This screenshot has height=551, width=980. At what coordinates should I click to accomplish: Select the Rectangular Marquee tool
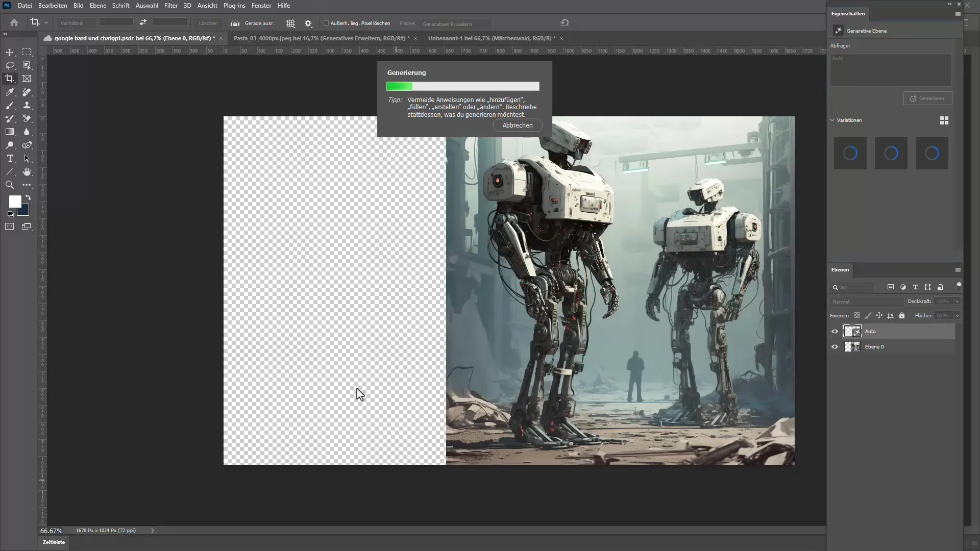pos(27,52)
